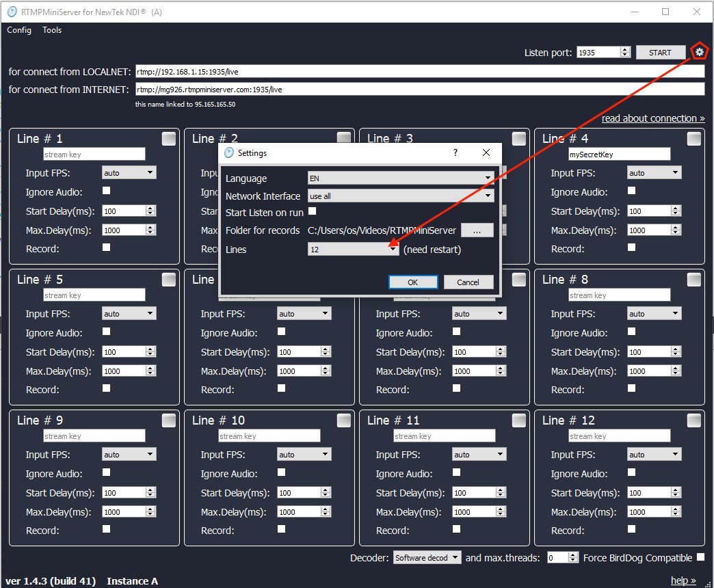
Task: Click the LOCALNET rtmp address field
Action: 420,72
